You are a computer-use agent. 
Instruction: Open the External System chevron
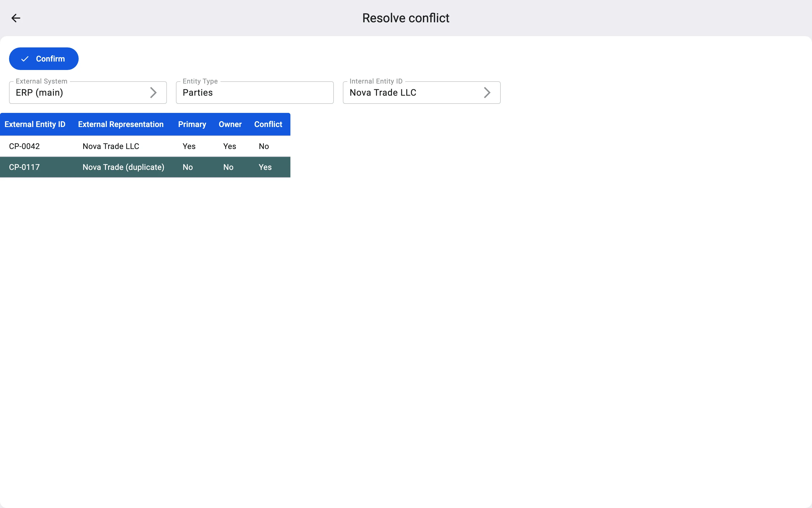click(x=153, y=92)
